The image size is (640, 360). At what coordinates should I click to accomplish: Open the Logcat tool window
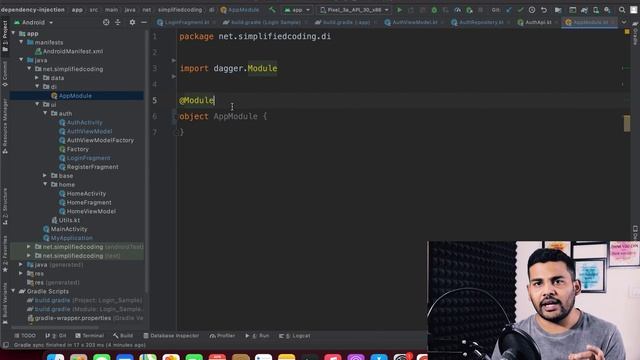coord(295,336)
